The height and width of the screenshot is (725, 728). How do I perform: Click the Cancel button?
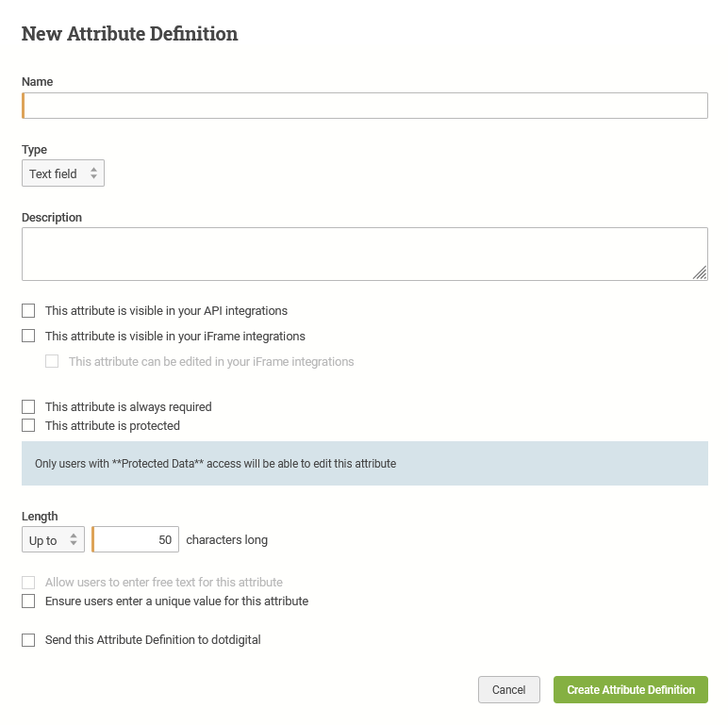(x=509, y=690)
